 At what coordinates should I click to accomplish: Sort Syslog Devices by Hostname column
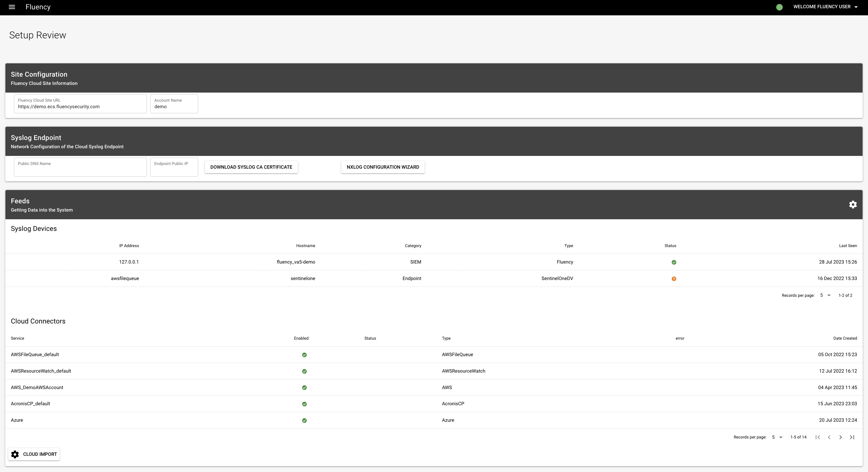(x=306, y=246)
